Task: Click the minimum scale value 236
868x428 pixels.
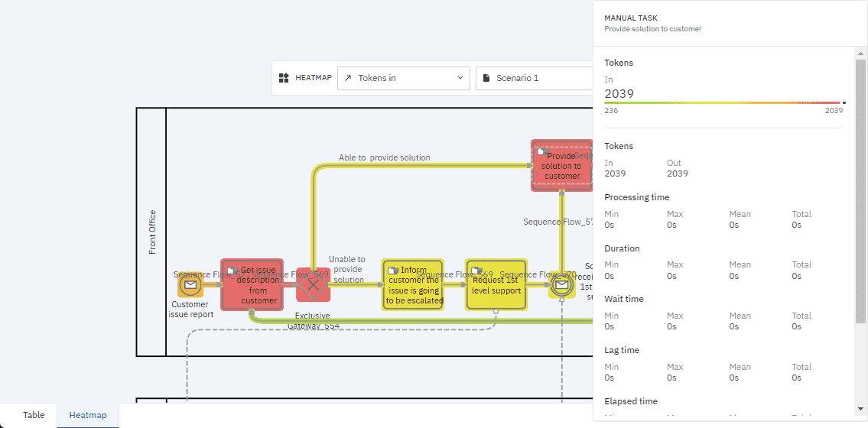Action: 611,111
